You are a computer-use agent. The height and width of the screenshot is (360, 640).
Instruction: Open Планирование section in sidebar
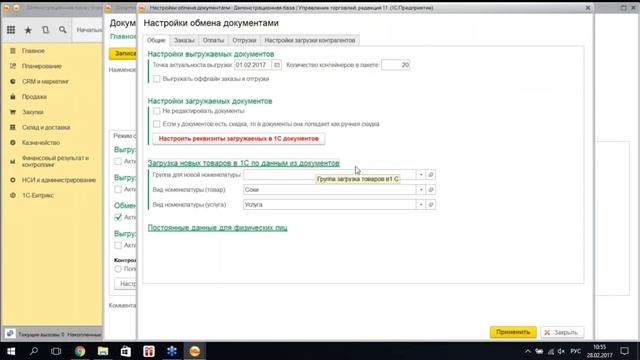(41, 66)
